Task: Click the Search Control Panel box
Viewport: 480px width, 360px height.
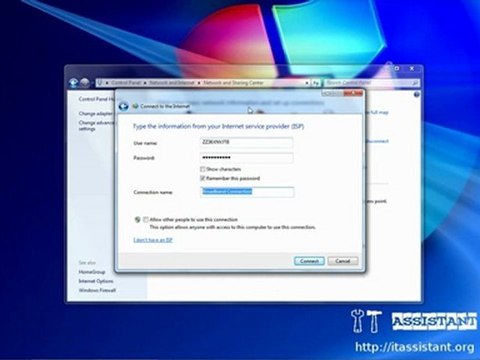Action: click(372, 83)
